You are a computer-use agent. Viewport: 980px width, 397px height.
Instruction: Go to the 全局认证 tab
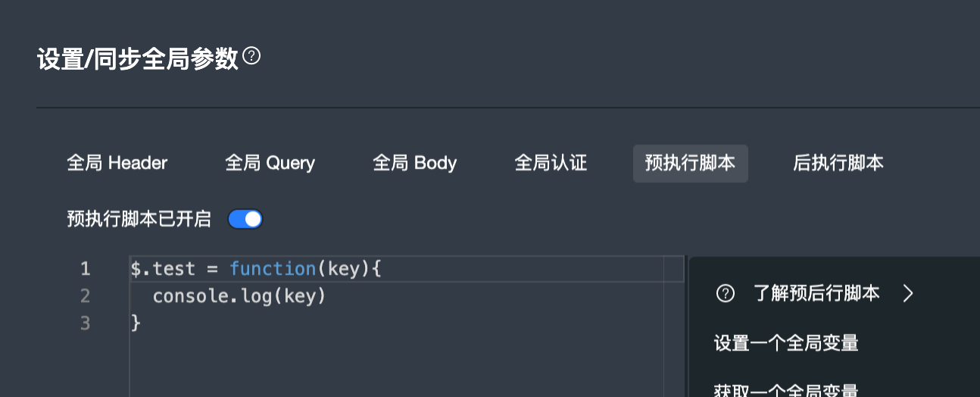(x=551, y=164)
